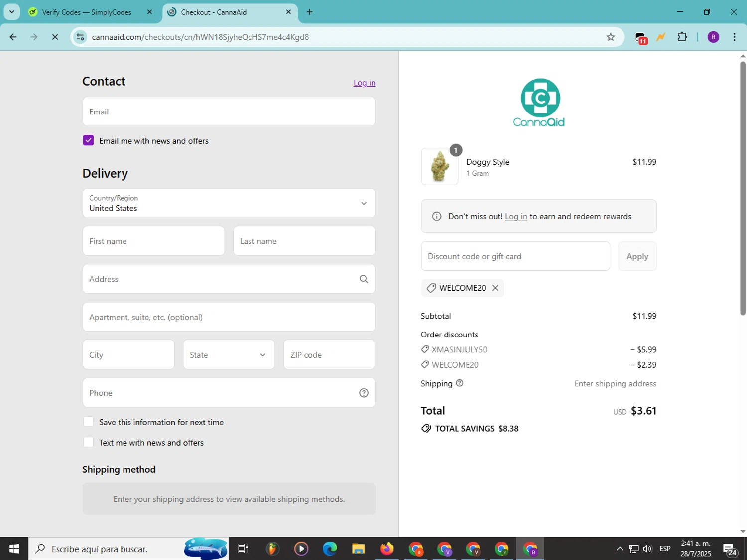Switch to Checkout - CannaAid tab
This screenshot has width=747, height=560.
coord(214,12)
